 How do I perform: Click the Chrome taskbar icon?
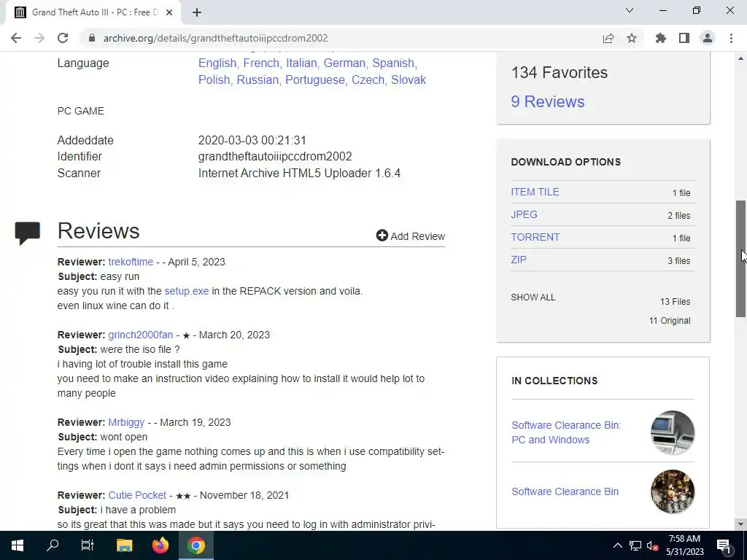tap(196, 545)
